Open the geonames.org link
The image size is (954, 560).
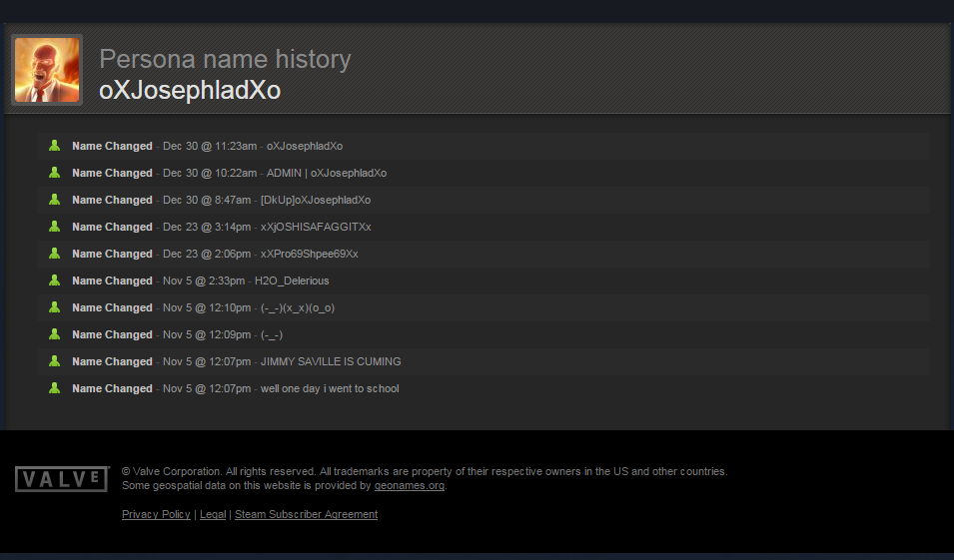click(409, 485)
